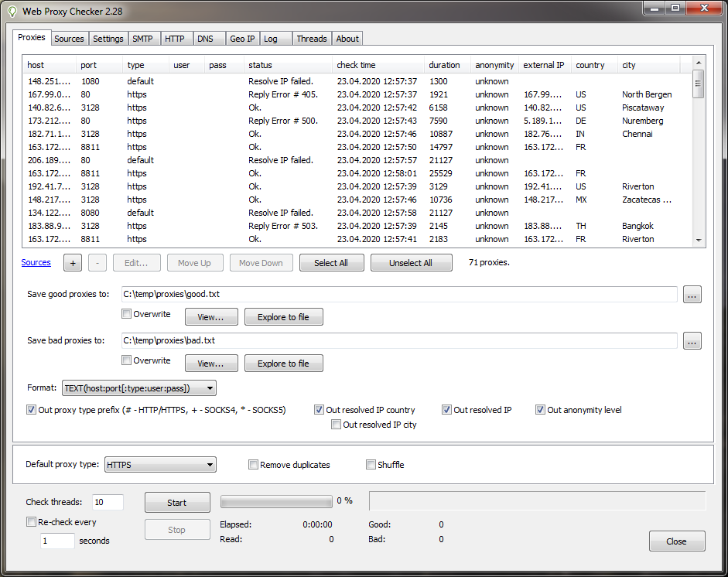The width and height of the screenshot is (728, 577).
Task: Open the Threads tab
Action: 312,39
